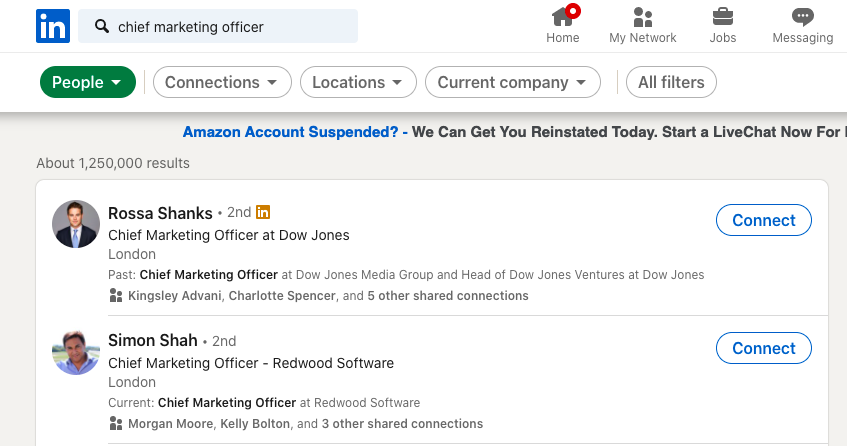Click the LinkedIn logo icon
Viewport: 847px width, 446px height.
point(52,26)
